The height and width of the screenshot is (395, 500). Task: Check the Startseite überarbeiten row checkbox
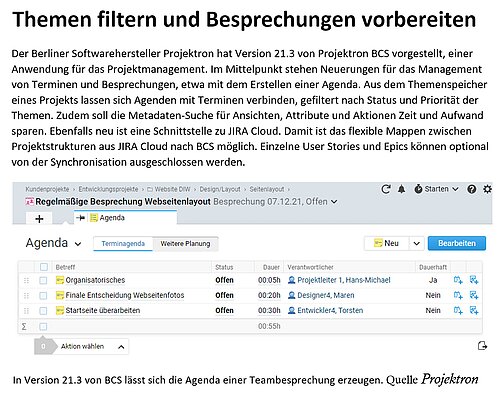43,311
